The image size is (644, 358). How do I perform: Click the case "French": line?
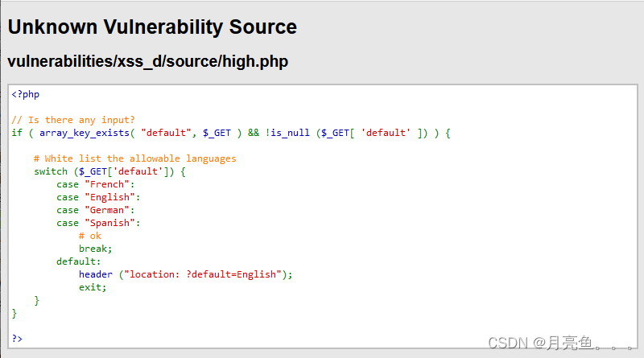click(x=96, y=184)
